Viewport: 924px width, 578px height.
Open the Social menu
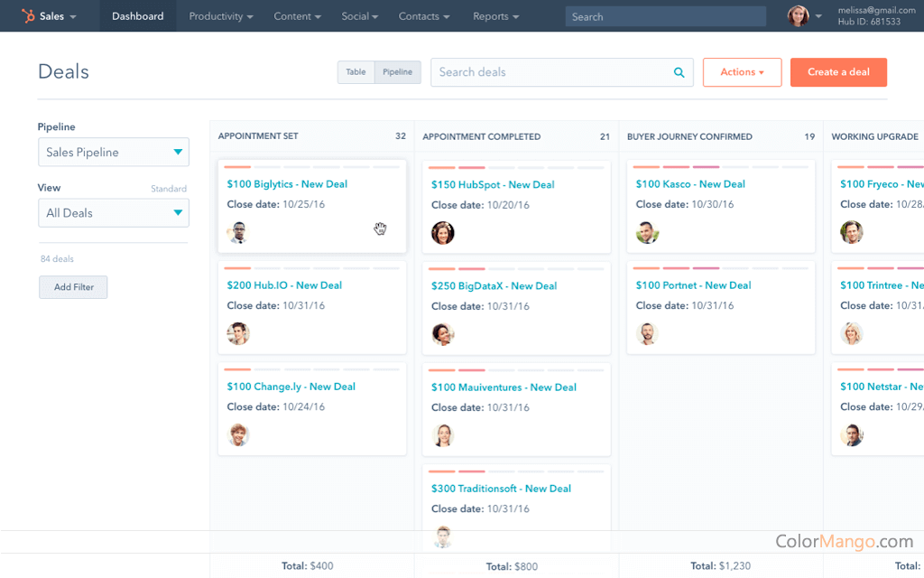click(359, 16)
